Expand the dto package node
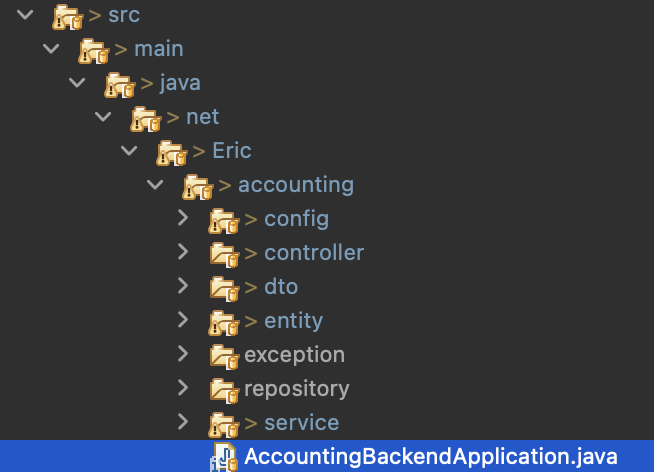 point(182,286)
